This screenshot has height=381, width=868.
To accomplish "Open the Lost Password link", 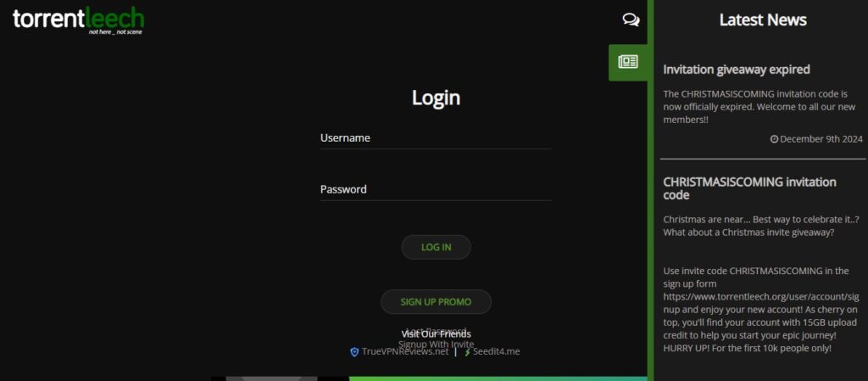I will pos(437,331).
